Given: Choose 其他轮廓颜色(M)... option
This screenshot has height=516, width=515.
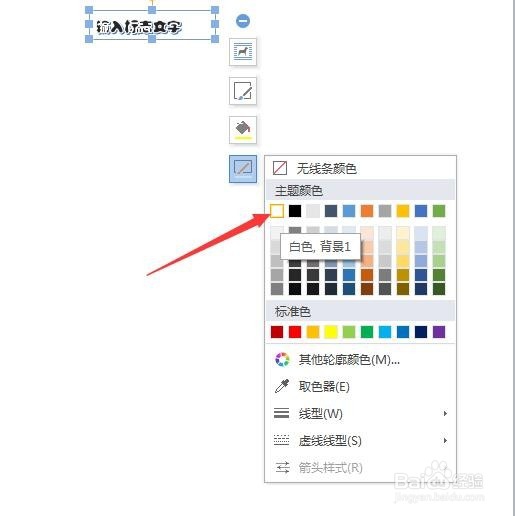Looking at the screenshot, I should (x=361, y=360).
